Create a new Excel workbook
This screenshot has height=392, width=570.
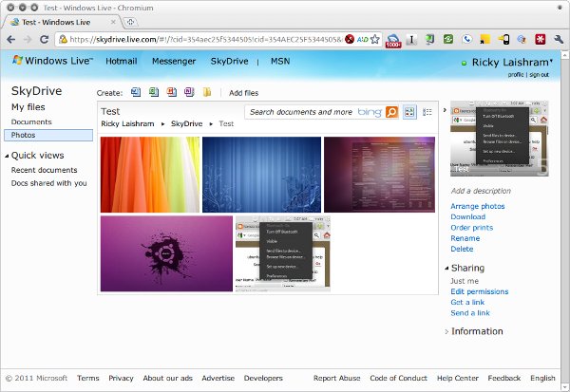153,92
